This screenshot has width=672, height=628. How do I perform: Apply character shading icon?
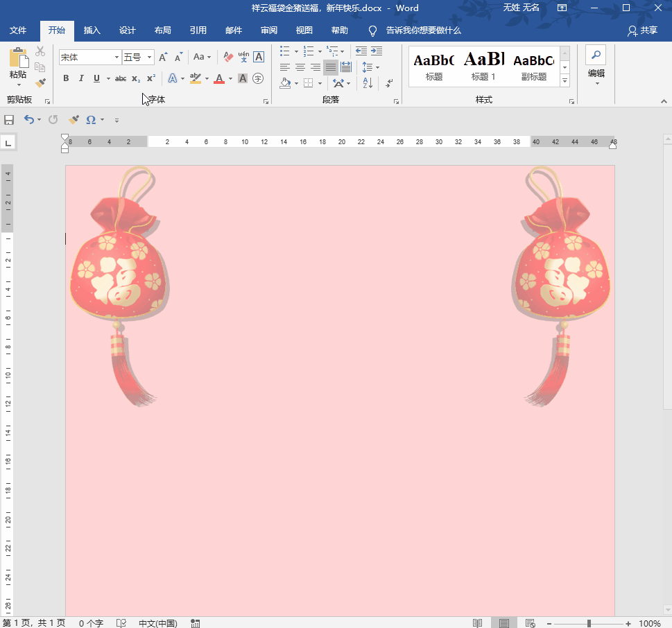coord(243,78)
